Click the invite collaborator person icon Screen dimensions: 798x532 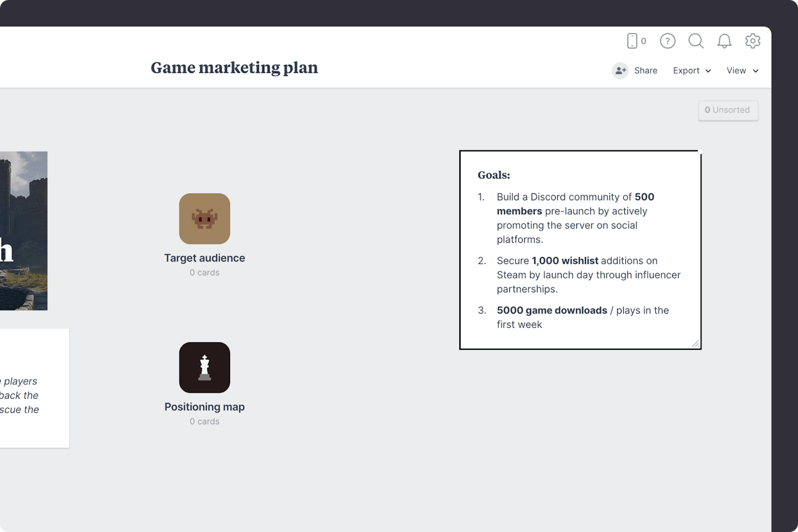620,70
